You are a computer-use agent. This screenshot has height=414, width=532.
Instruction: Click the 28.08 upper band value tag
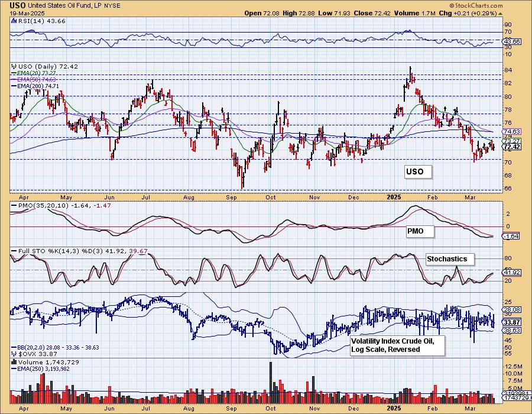tap(512, 309)
